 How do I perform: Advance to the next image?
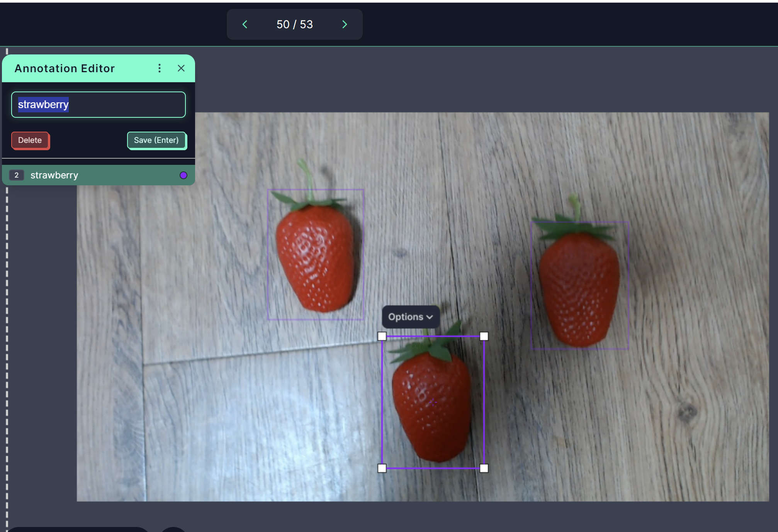pos(345,25)
